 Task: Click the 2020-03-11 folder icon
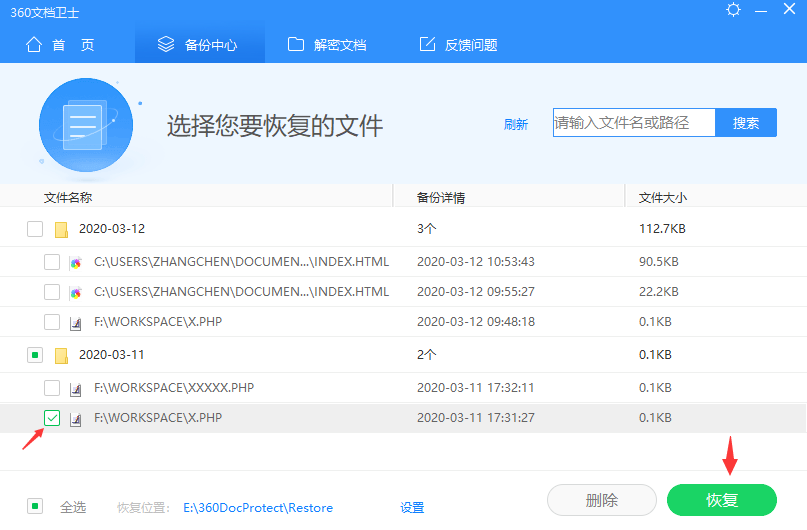(x=61, y=355)
